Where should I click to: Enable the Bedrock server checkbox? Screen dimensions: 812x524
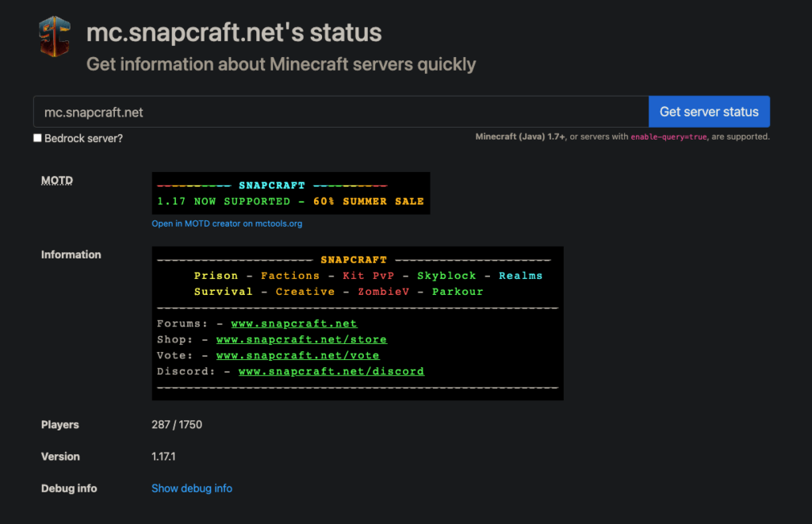37,137
